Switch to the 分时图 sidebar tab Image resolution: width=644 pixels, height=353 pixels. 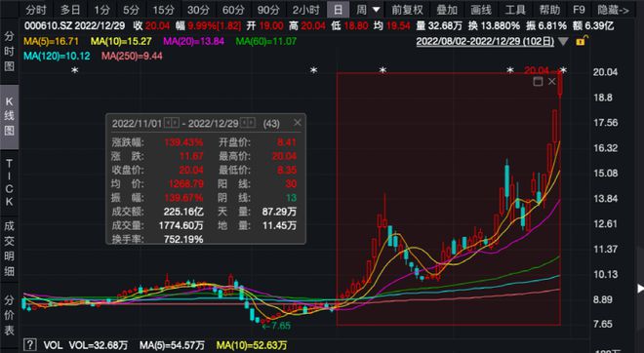click(9, 52)
